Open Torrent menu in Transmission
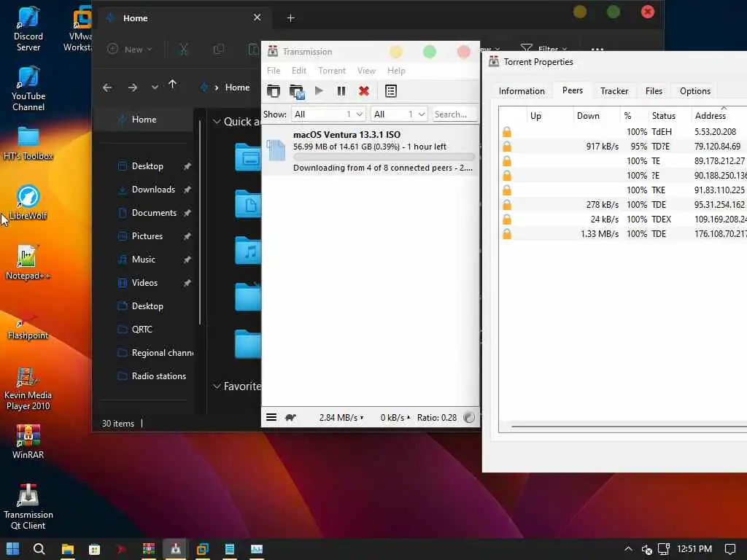 [x=332, y=71]
